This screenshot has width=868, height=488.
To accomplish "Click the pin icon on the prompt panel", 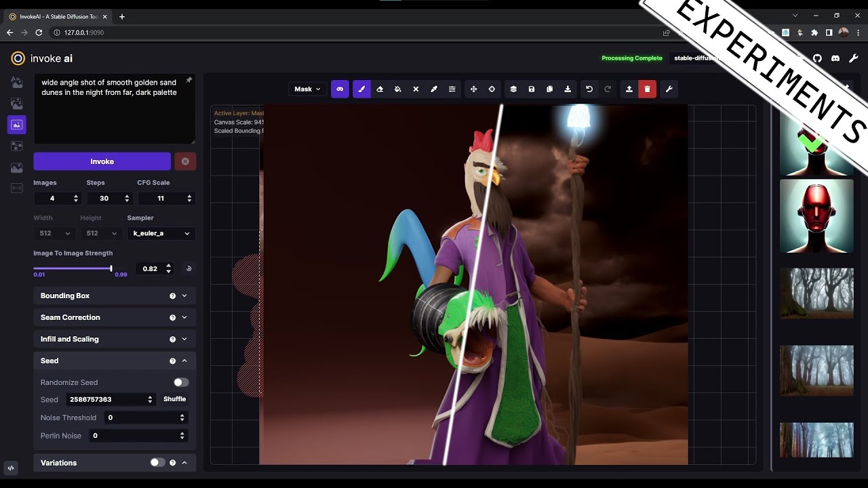I will click(x=189, y=80).
